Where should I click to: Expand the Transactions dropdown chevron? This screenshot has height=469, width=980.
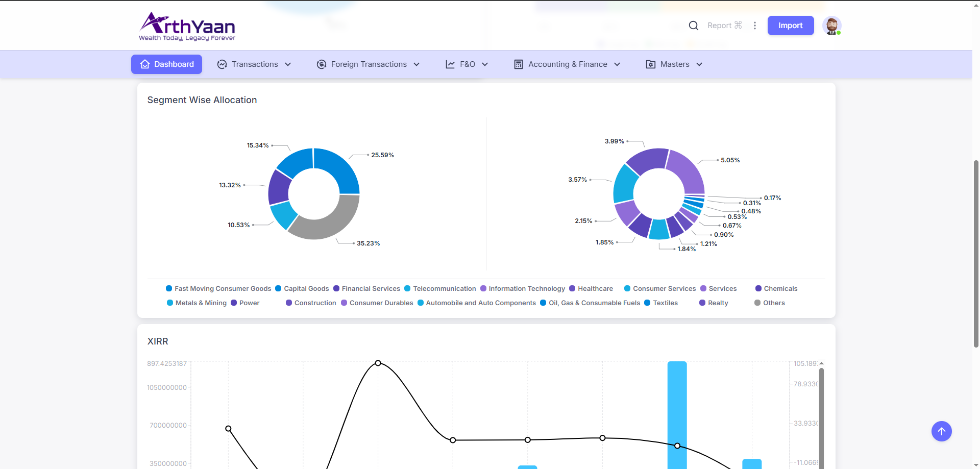point(288,64)
